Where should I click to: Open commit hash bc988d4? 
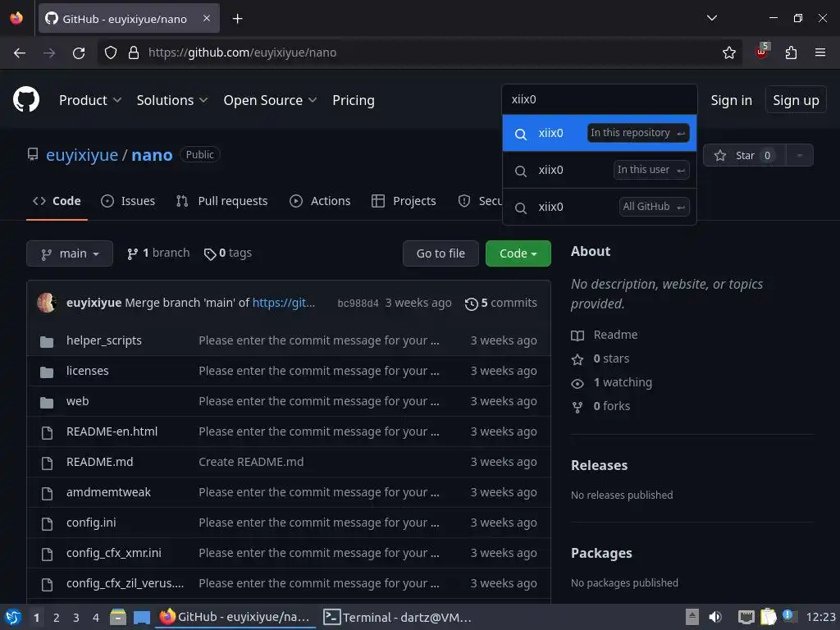point(358,304)
